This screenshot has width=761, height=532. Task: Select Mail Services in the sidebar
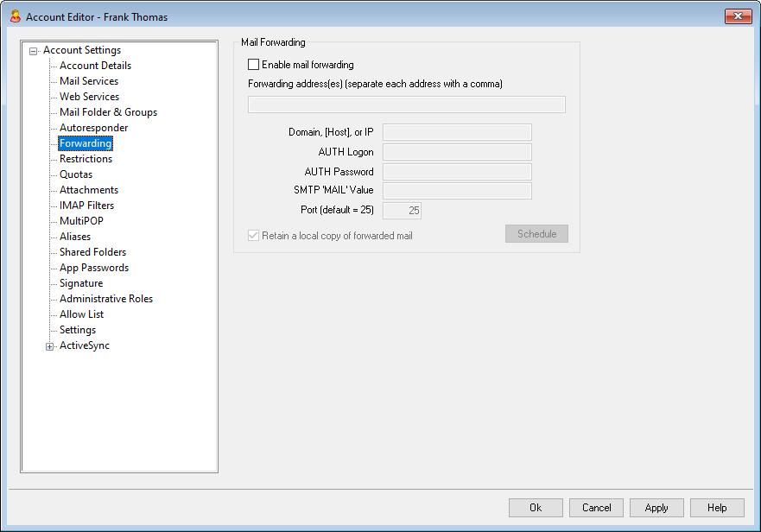click(89, 81)
